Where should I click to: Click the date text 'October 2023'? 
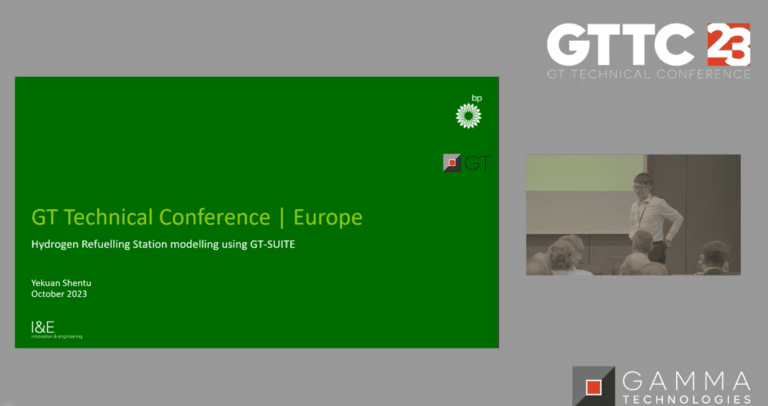59,294
